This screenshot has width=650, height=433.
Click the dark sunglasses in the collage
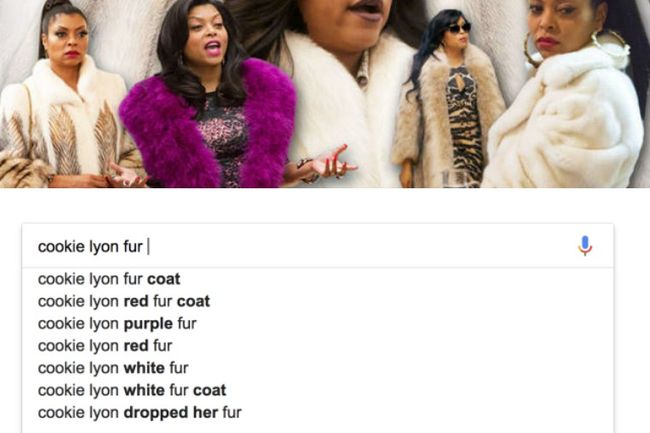tap(459, 28)
